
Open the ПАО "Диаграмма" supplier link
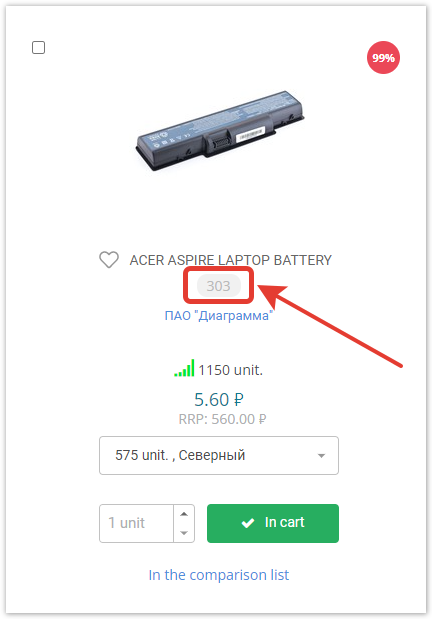tap(218, 315)
